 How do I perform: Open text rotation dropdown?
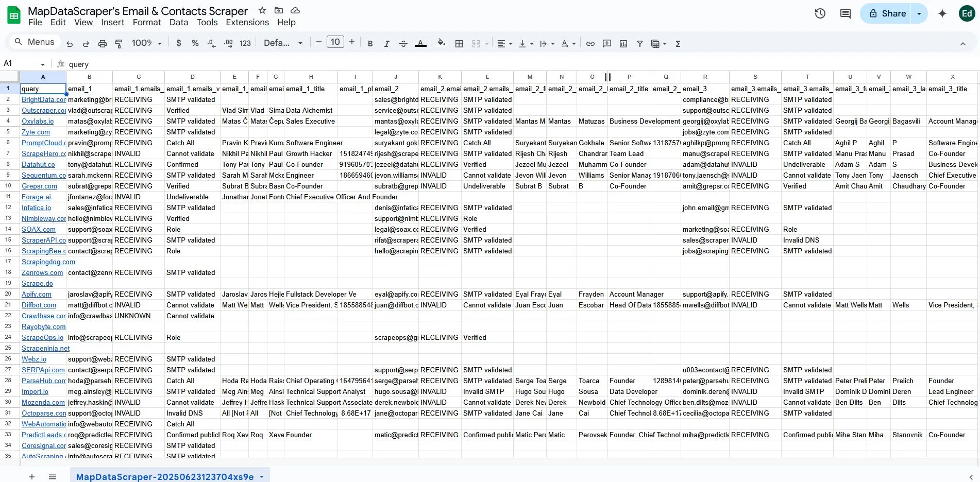point(568,44)
